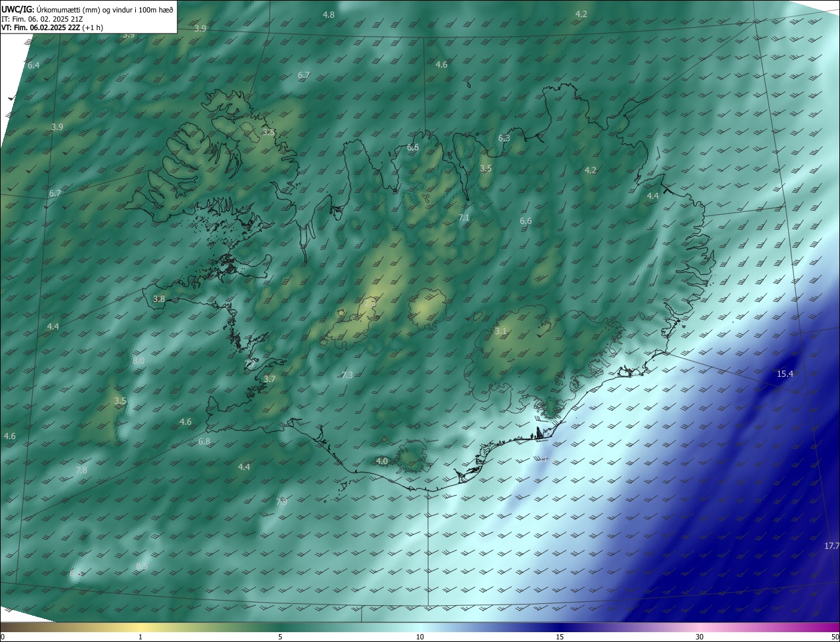Screen dimensions: 840x642
Task: Click the '50' tick on the color scale
Action: [835, 637]
